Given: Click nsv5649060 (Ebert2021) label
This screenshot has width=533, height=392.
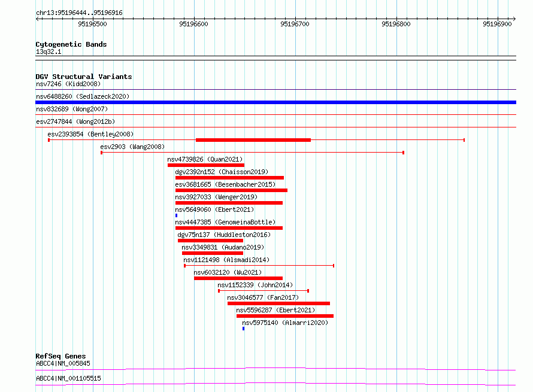Looking at the screenshot, I should click(214, 209).
